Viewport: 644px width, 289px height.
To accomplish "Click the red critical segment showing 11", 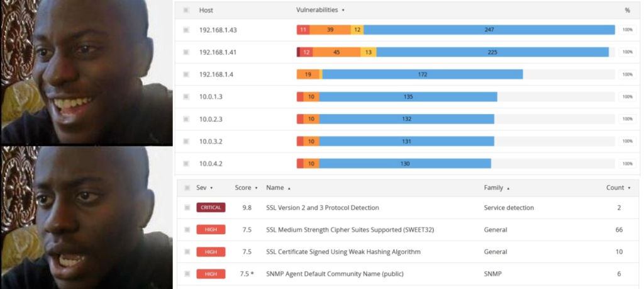I will click(303, 30).
